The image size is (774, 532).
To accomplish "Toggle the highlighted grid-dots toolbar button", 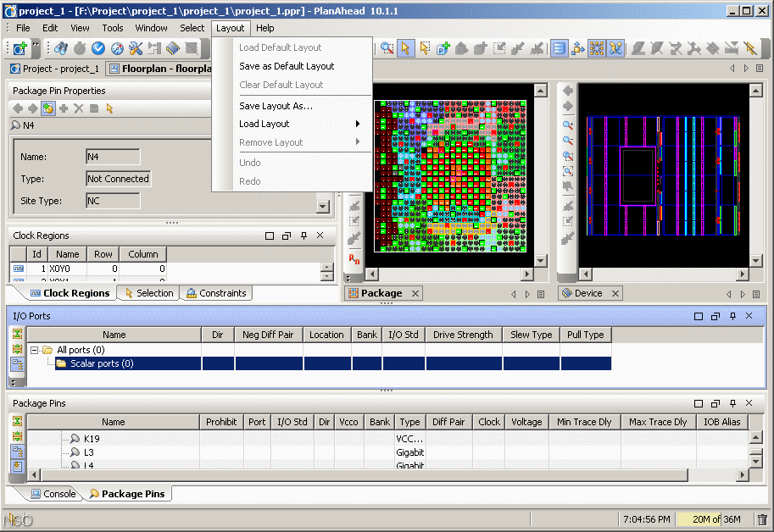I will click(x=597, y=48).
